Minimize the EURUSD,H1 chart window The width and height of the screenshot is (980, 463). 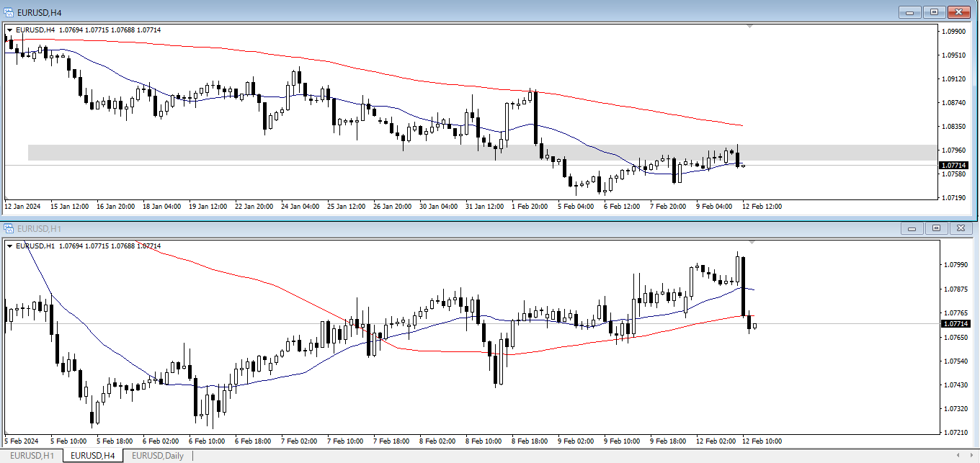tap(912, 228)
